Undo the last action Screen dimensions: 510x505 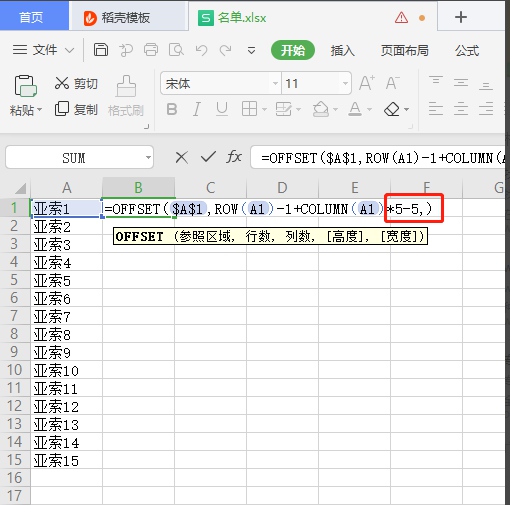point(201,50)
